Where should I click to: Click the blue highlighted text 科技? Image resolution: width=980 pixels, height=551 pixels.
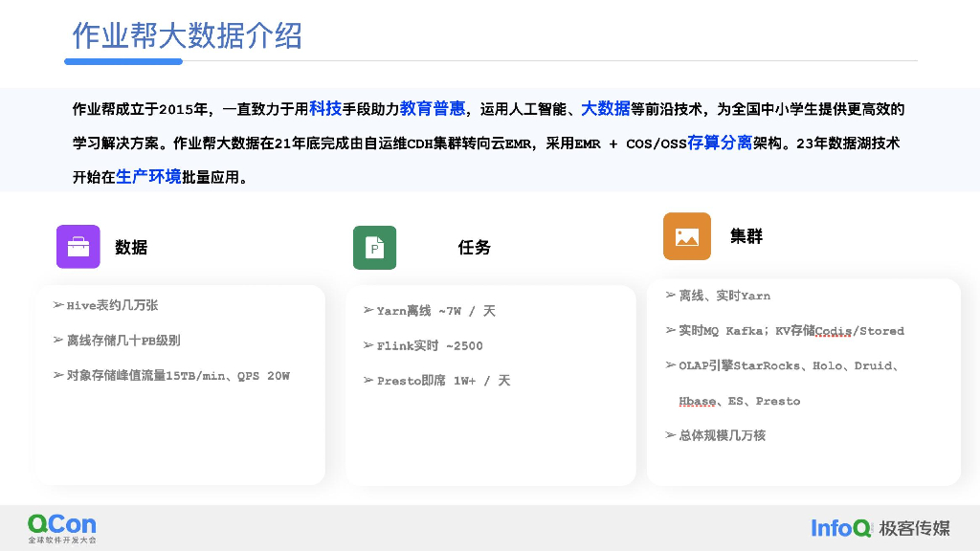pos(324,109)
